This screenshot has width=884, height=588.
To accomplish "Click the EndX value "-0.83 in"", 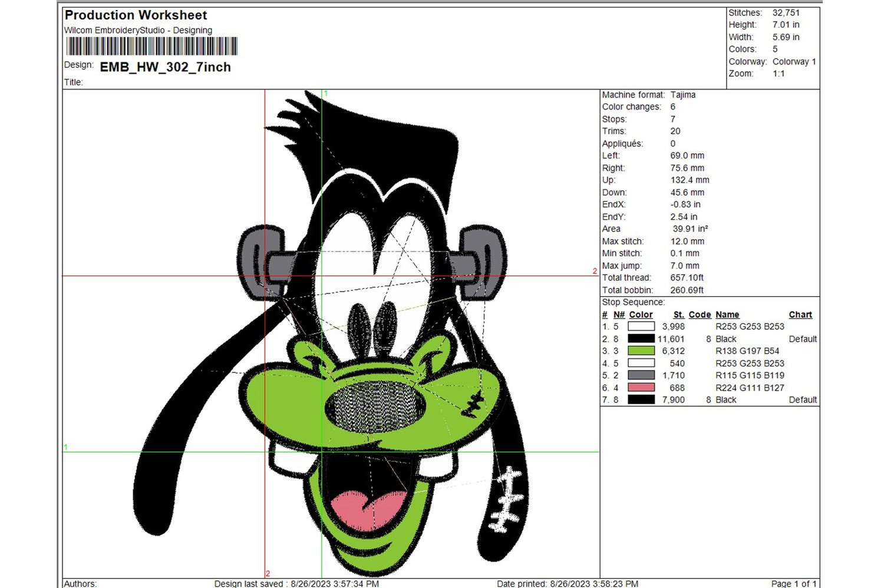I will point(685,204).
